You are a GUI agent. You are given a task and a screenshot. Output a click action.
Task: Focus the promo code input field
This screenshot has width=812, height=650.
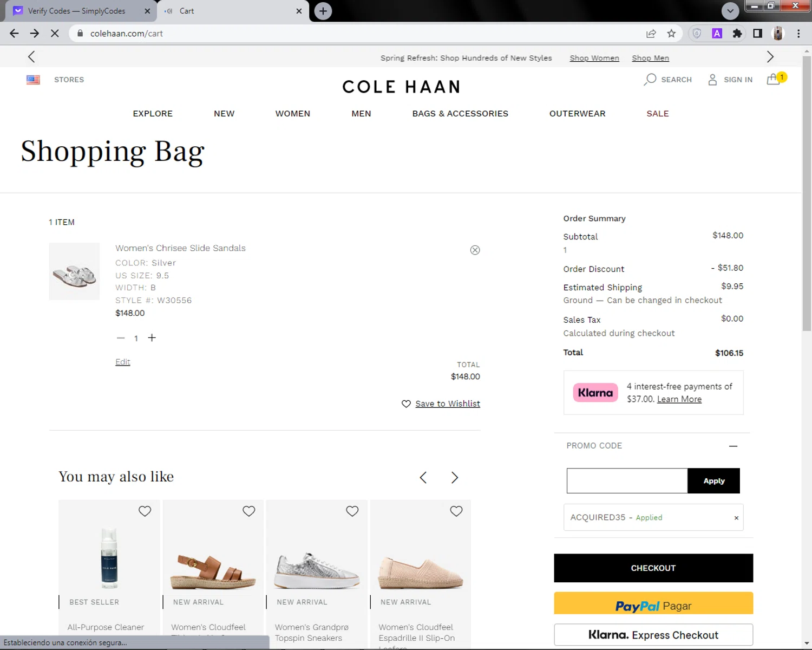(x=627, y=481)
